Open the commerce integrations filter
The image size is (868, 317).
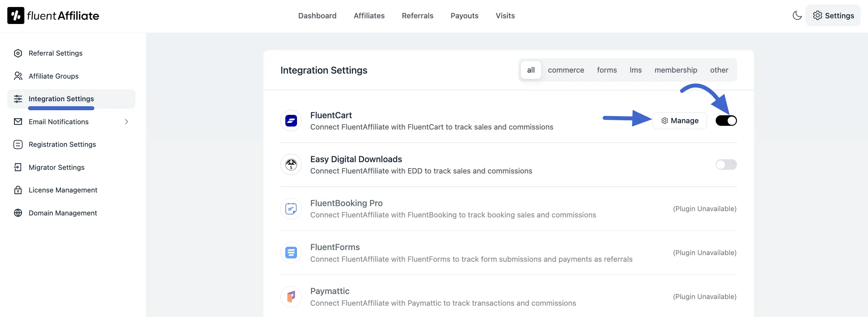click(566, 70)
